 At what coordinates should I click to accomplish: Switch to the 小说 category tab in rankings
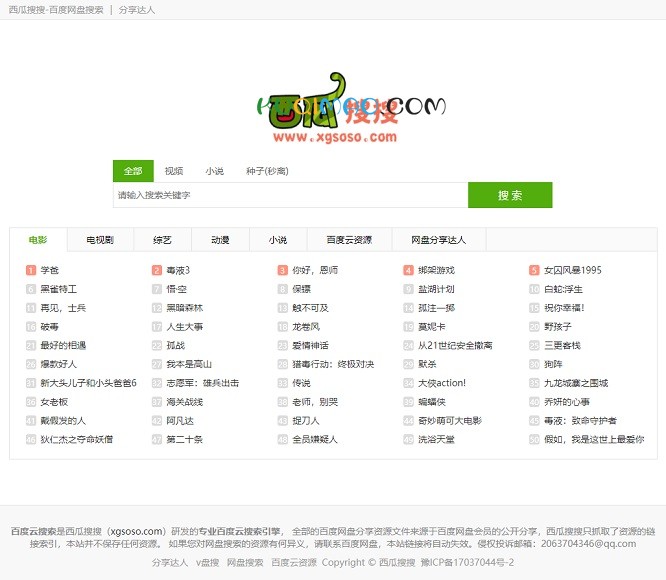click(x=278, y=240)
